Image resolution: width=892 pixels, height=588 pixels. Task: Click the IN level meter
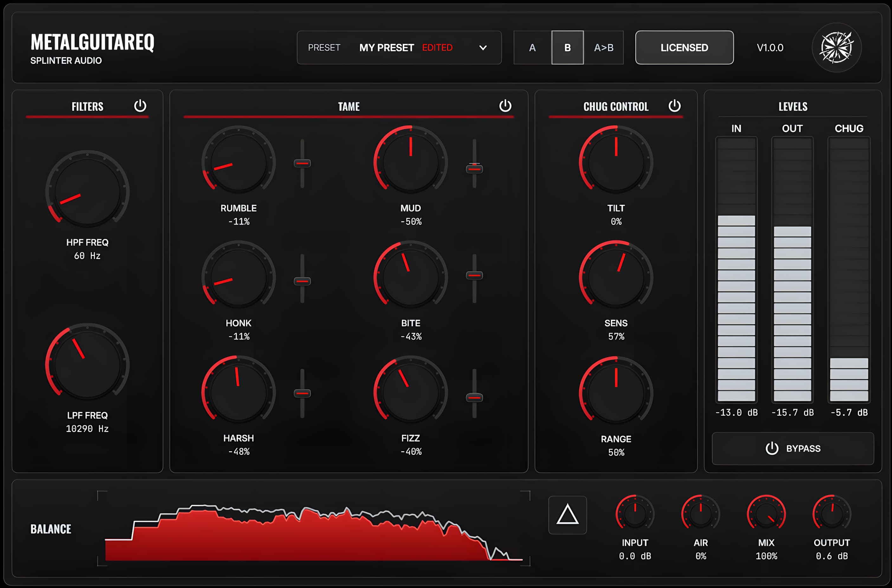point(736,270)
